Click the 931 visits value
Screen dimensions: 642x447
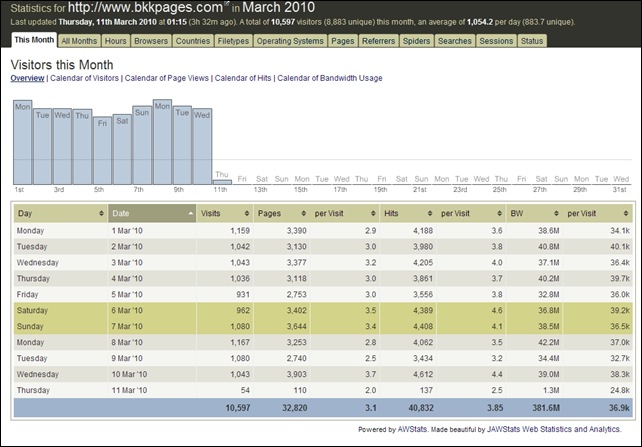(243, 294)
